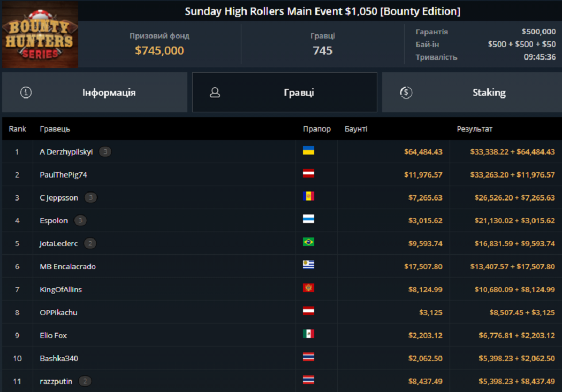Click the Результат column header
Viewport: 562px width, 392px height.
click(474, 129)
